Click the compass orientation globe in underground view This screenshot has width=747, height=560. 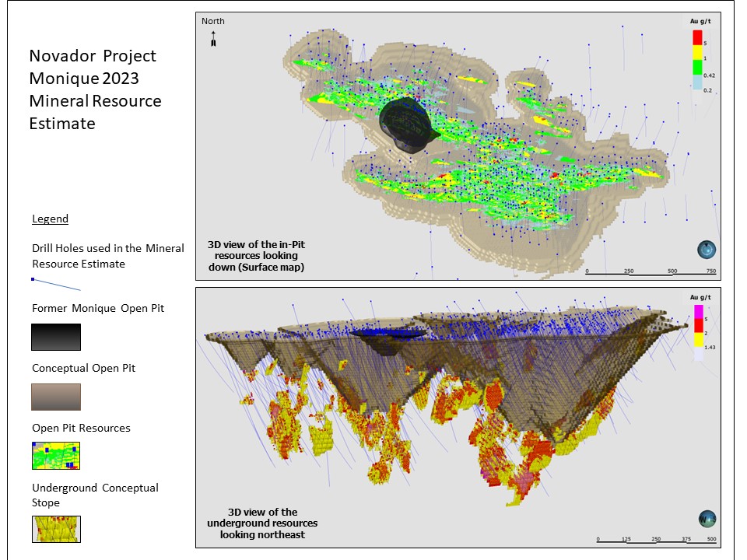(x=707, y=519)
